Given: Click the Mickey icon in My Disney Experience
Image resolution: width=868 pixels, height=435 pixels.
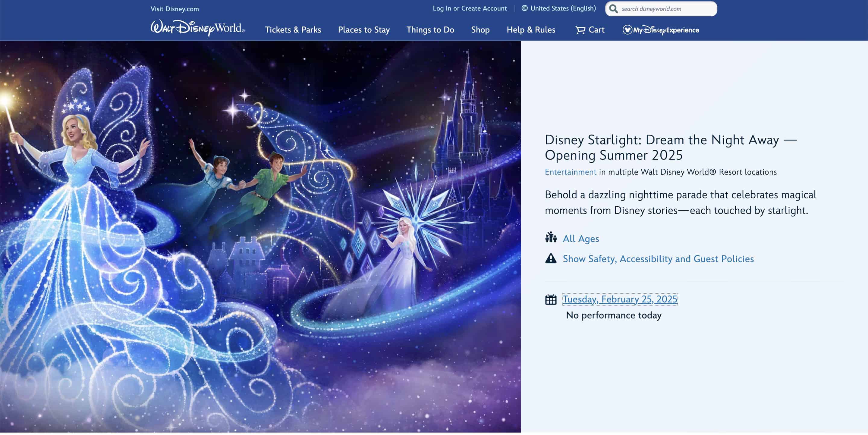Looking at the screenshot, I should click(627, 30).
